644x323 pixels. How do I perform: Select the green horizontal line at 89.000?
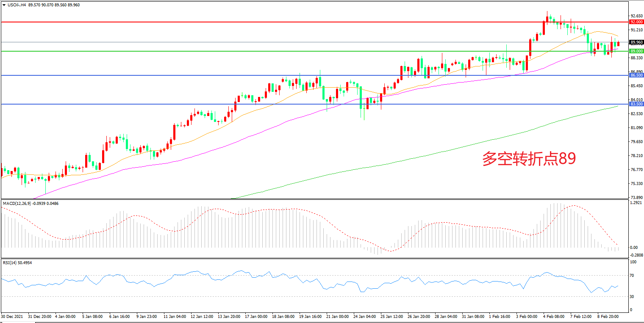pyautogui.click(x=297, y=51)
